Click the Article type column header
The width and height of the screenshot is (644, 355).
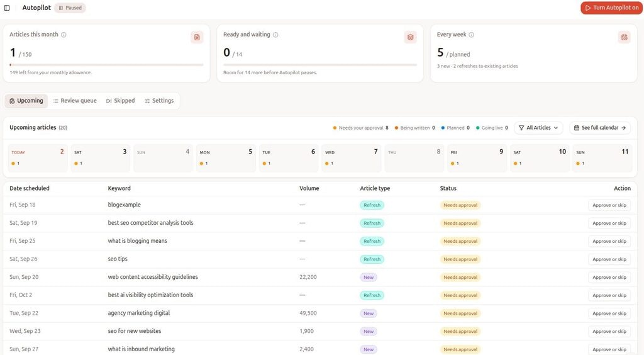(375, 188)
